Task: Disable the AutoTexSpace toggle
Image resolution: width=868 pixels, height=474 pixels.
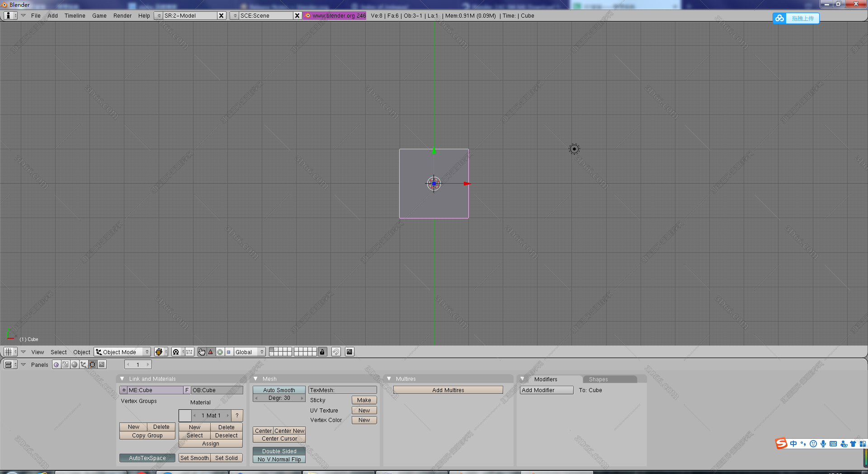Action: tap(147, 458)
